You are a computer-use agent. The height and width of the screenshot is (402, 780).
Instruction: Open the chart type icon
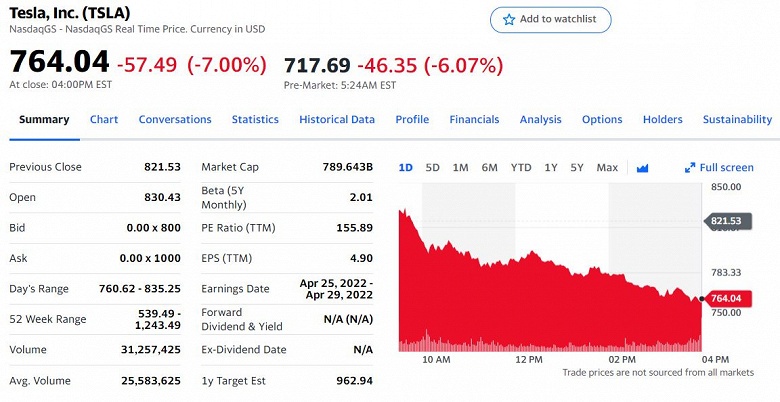pos(643,168)
